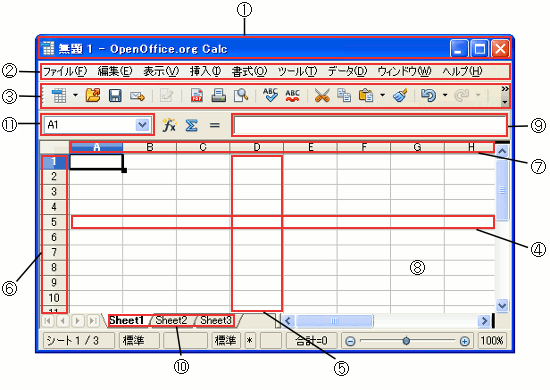Viewport: 550px width, 390px height.
Task: Select column header D
Action: click(x=257, y=147)
